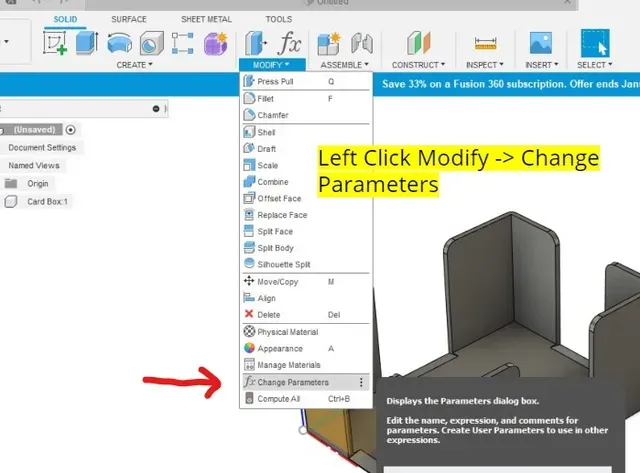The width and height of the screenshot is (640, 473).
Task: Choose Split Face from Modify menu
Action: [x=306, y=231]
